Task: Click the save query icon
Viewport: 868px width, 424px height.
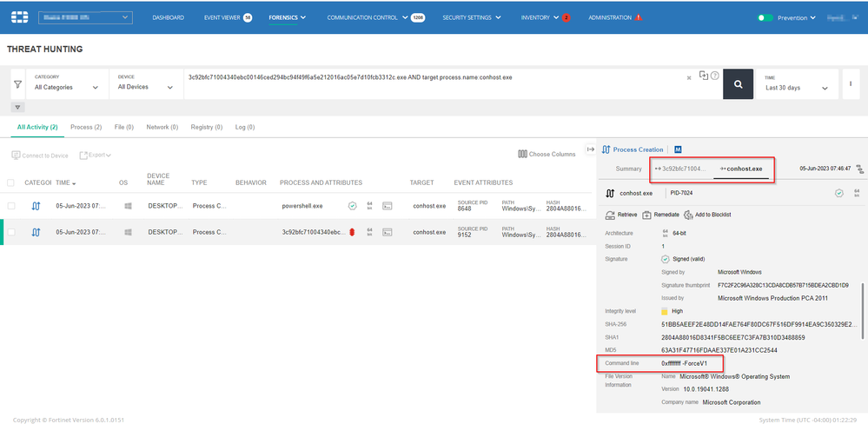Action: point(704,76)
